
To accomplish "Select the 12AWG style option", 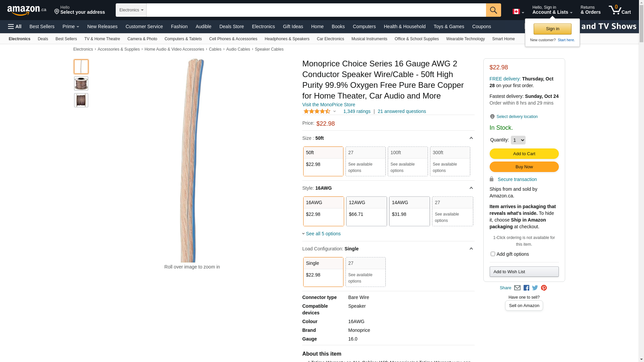I will [366, 211].
